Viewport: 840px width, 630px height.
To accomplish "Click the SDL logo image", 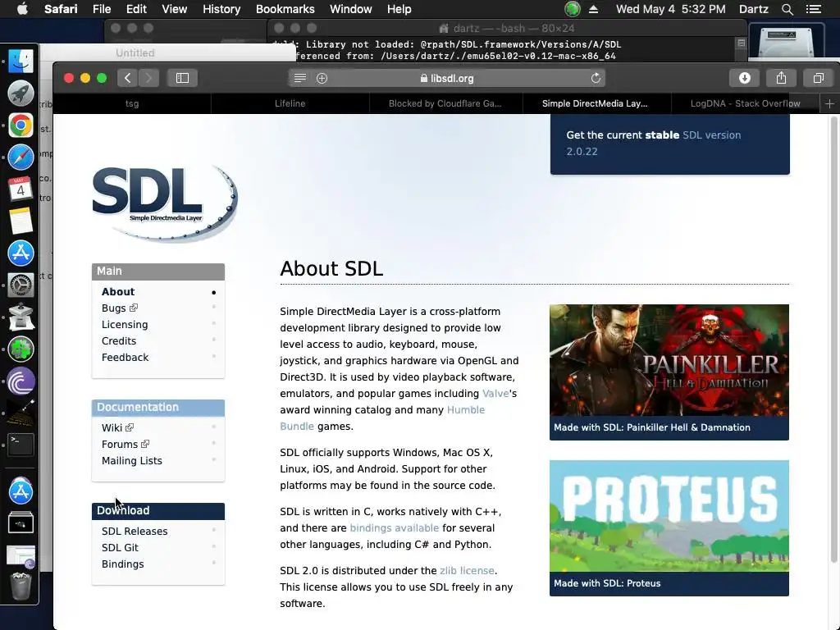I will coord(165,203).
